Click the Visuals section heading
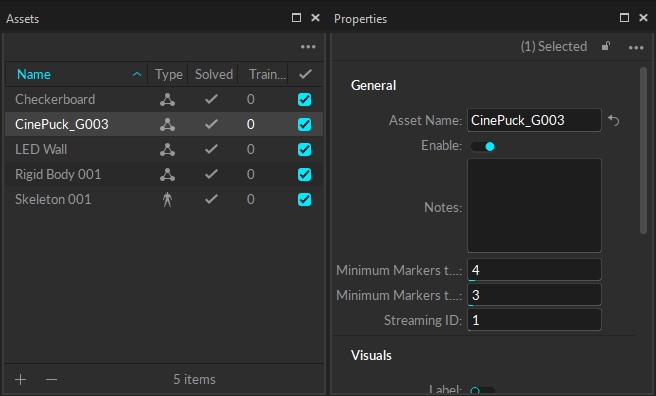 pos(371,355)
